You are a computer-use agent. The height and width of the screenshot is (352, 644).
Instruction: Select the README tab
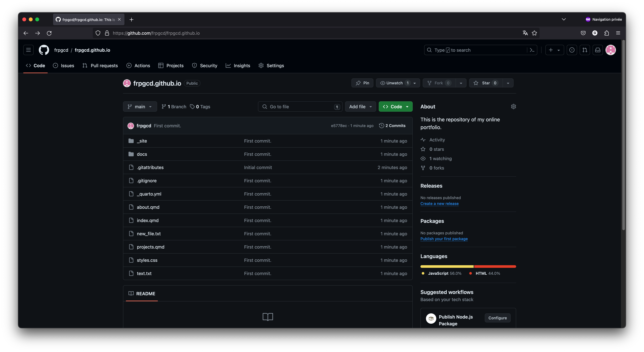click(142, 293)
